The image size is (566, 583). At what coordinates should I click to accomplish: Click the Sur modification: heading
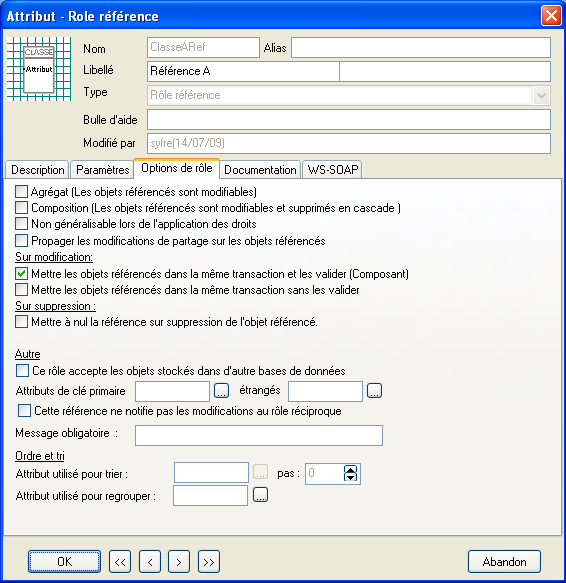point(54,257)
